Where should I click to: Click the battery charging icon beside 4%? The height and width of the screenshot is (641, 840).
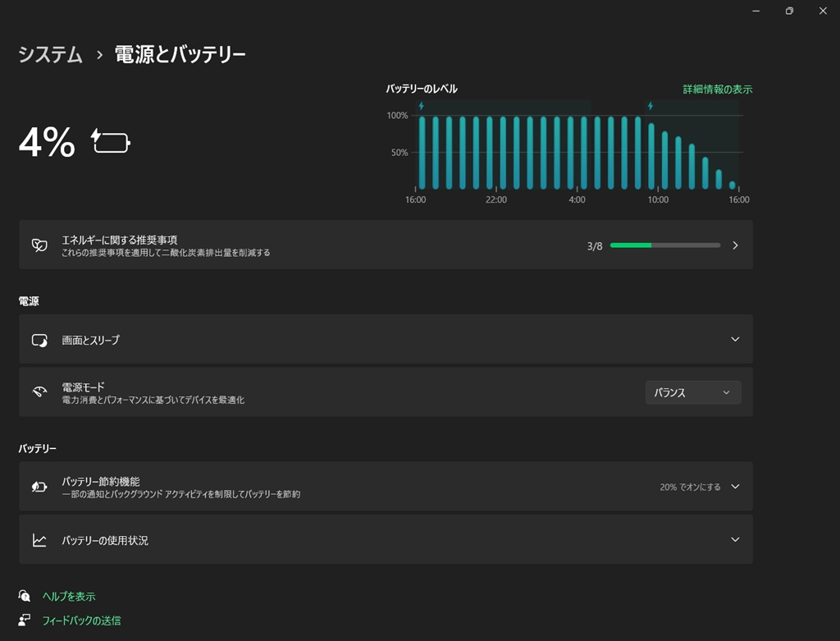pyautogui.click(x=111, y=141)
